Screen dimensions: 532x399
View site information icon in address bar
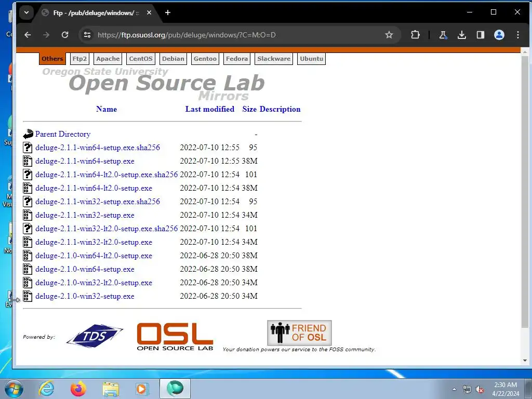coord(87,35)
